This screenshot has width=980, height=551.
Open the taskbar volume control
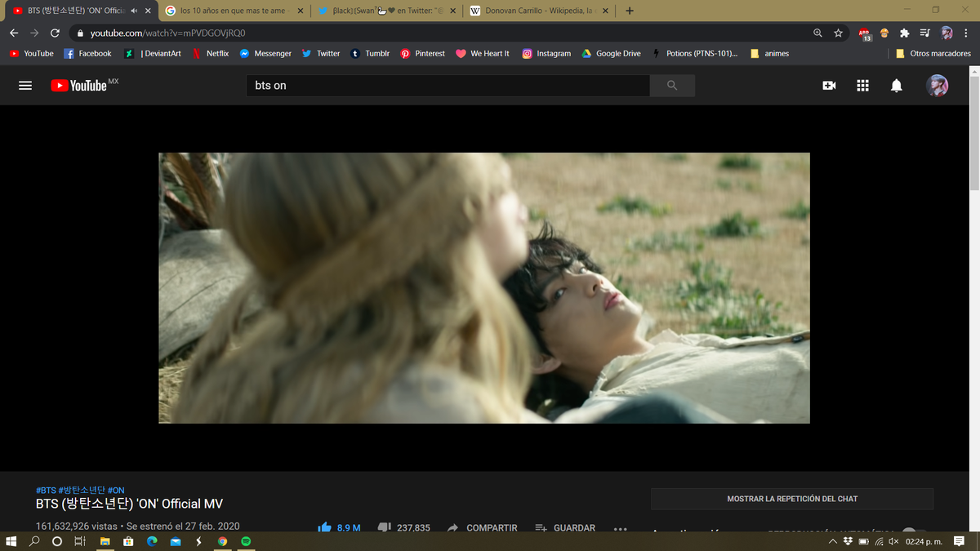[893, 541]
